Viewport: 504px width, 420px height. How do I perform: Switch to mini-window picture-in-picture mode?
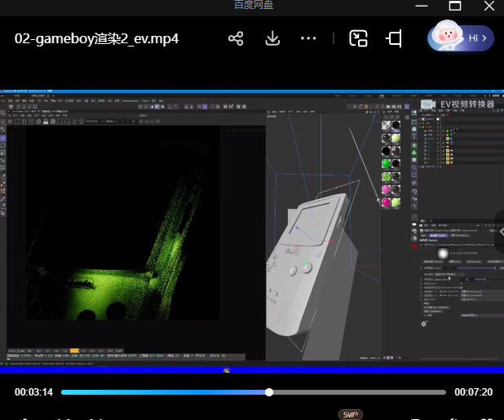358,38
